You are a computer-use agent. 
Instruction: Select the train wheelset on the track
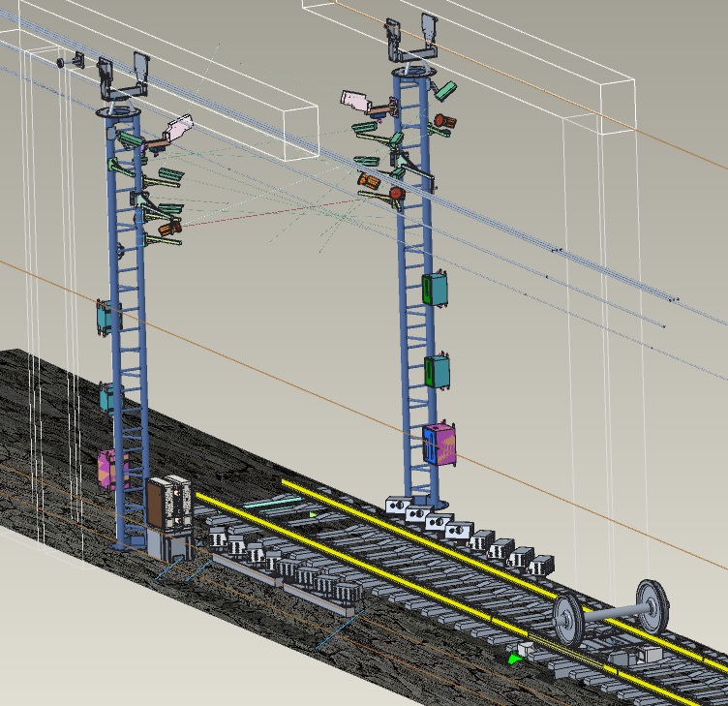point(612,611)
